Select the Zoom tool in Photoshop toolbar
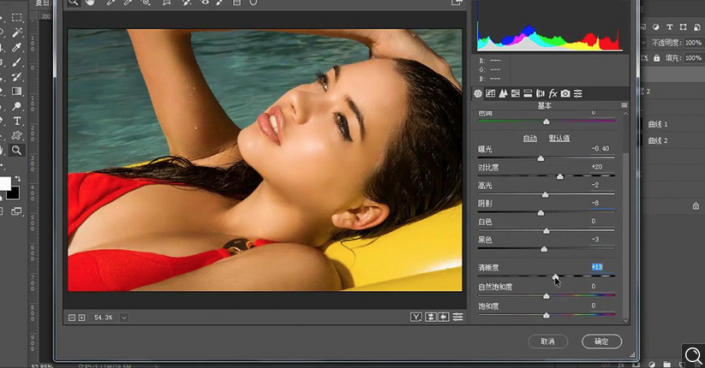The height and width of the screenshot is (368, 705). coord(17,150)
